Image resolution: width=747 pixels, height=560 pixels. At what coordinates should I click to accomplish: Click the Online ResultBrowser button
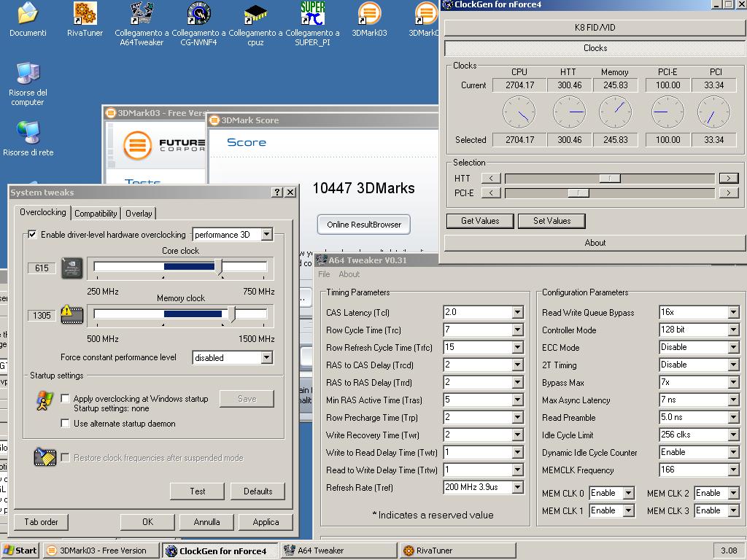364,225
